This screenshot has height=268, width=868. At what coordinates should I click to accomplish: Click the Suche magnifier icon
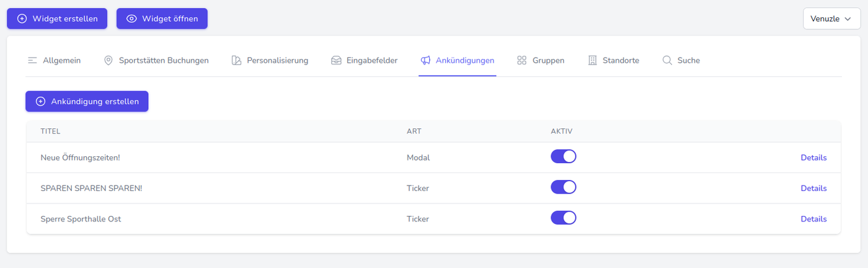[667, 60]
